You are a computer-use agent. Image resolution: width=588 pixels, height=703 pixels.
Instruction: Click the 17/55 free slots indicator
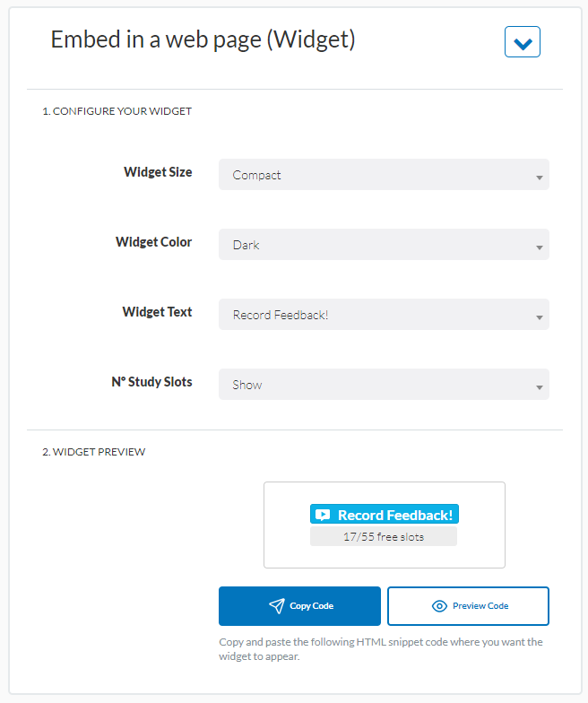[384, 537]
